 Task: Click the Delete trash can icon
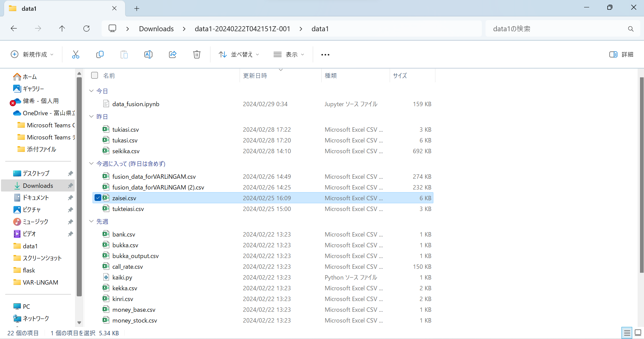(197, 54)
